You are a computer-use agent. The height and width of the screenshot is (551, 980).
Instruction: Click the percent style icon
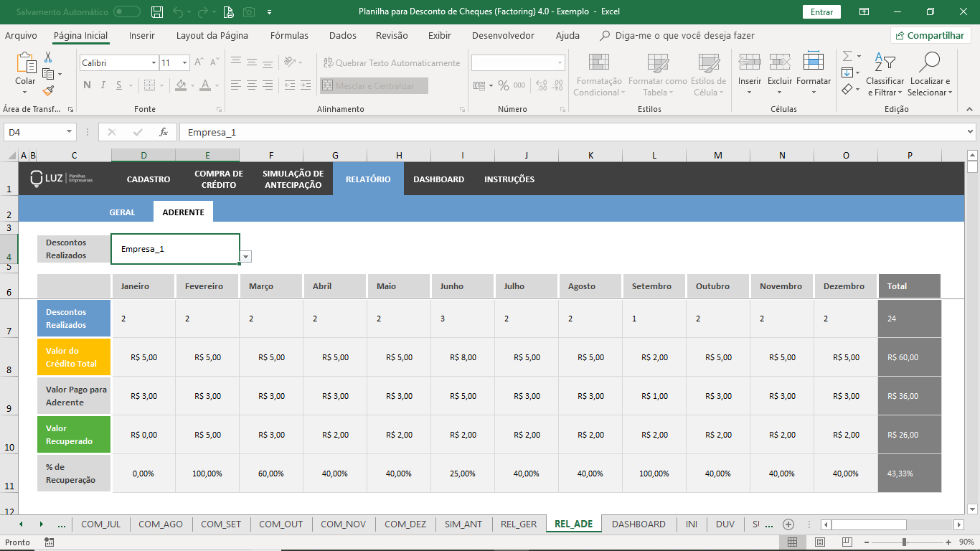(504, 85)
